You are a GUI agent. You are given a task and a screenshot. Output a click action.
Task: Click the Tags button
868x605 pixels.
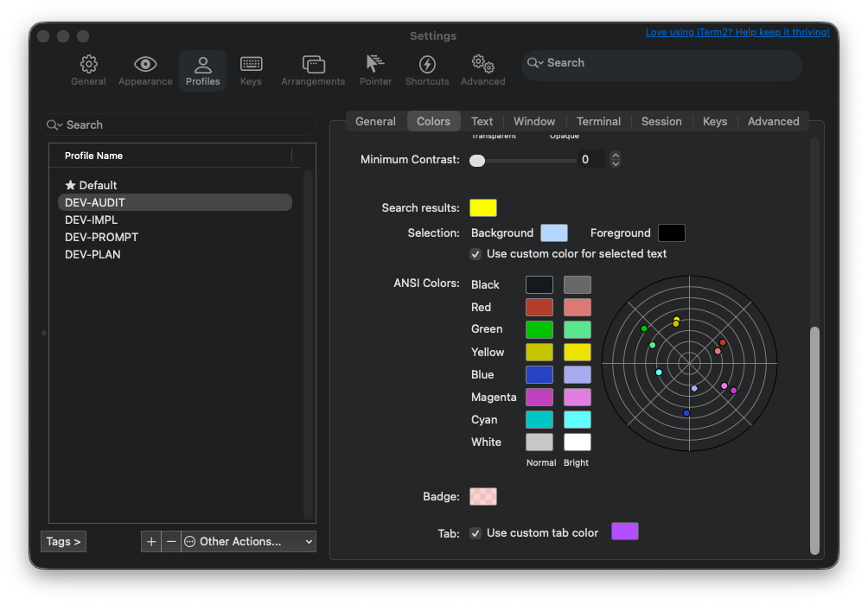62,541
